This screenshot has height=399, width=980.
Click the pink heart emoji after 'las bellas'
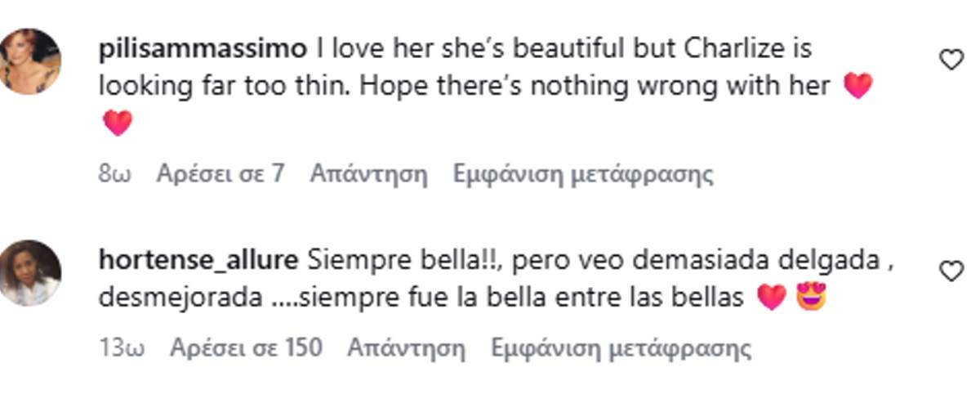[772, 298]
